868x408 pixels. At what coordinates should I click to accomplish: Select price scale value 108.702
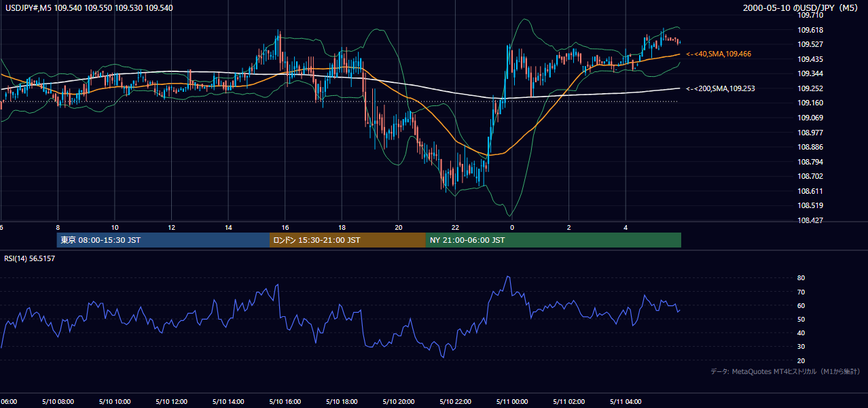pyautogui.click(x=810, y=176)
